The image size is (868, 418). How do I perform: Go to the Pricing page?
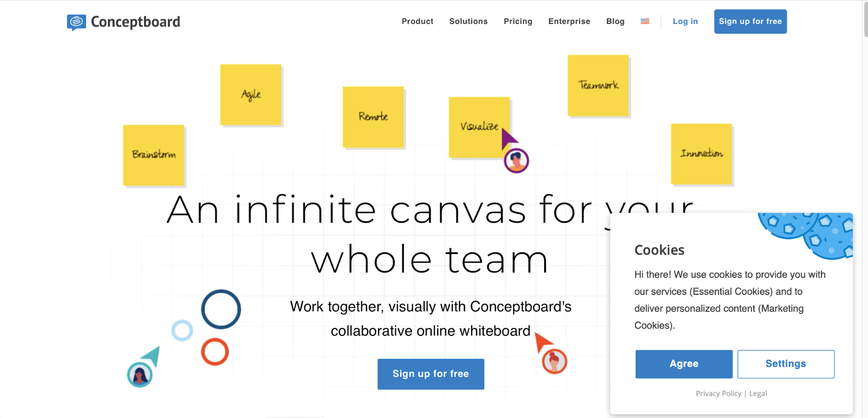518,21
